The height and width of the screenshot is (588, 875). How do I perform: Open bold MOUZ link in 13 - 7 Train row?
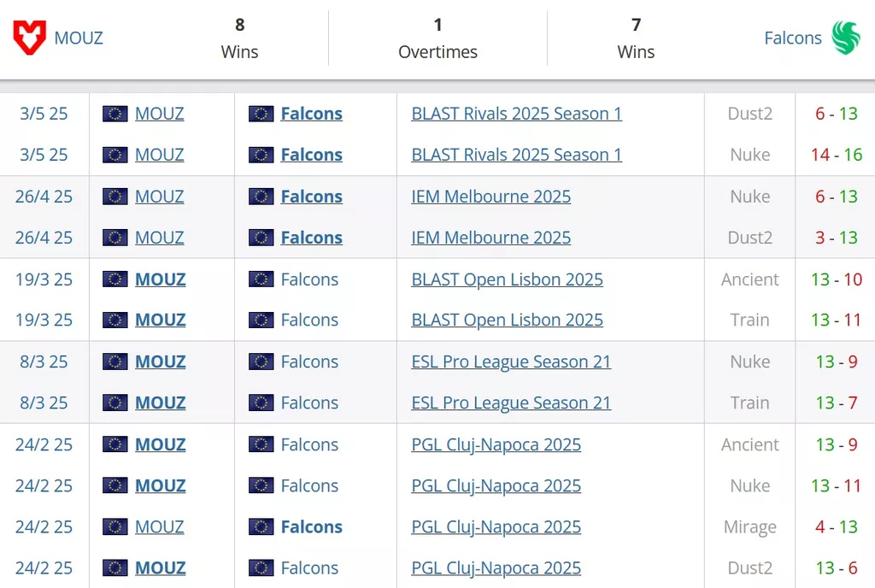tap(160, 403)
